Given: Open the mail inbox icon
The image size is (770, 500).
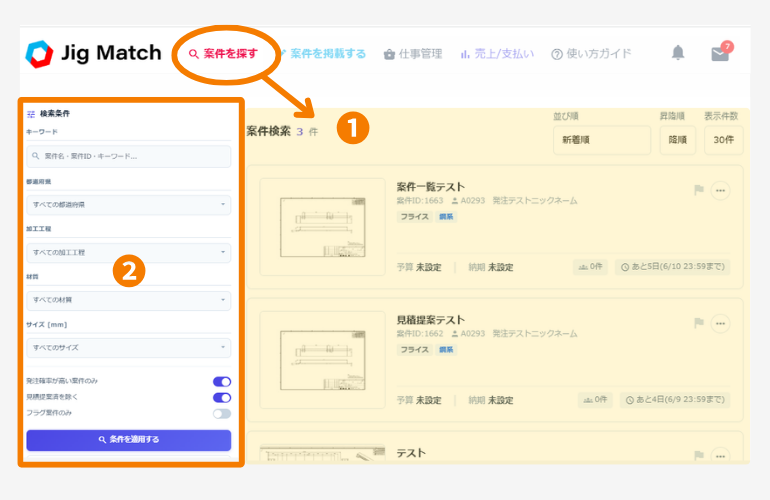Looking at the screenshot, I should point(720,53).
